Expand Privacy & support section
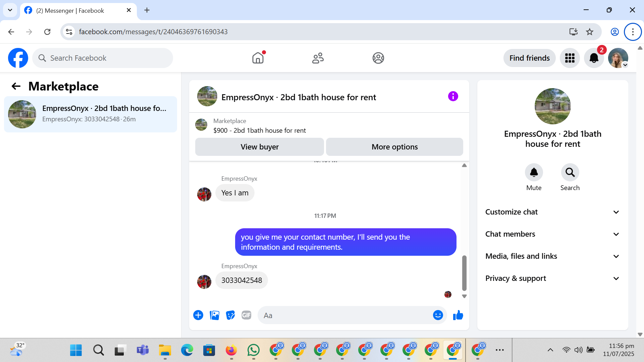The height and width of the screenshot is (362, 644). point(552,279)
